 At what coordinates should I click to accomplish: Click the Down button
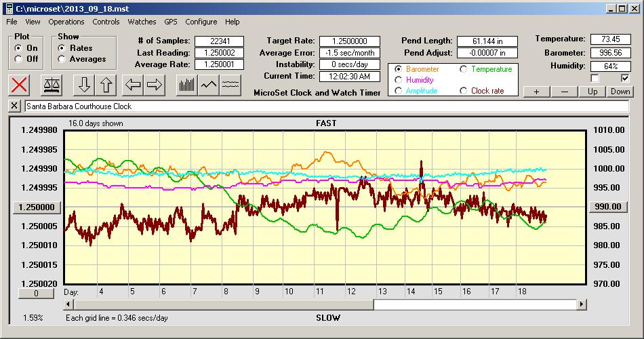[x=620, y=92]
